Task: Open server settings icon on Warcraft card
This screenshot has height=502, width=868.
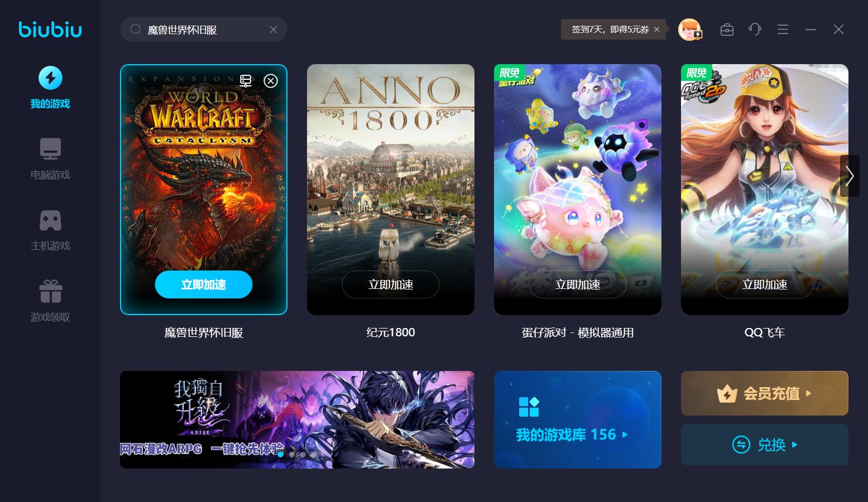Action: coord(246,81)
